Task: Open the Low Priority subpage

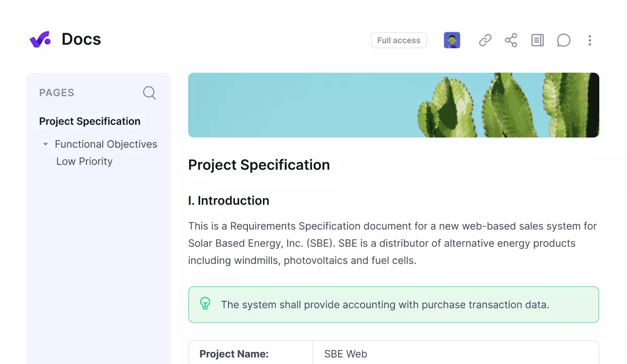Action: pos(85,161)
